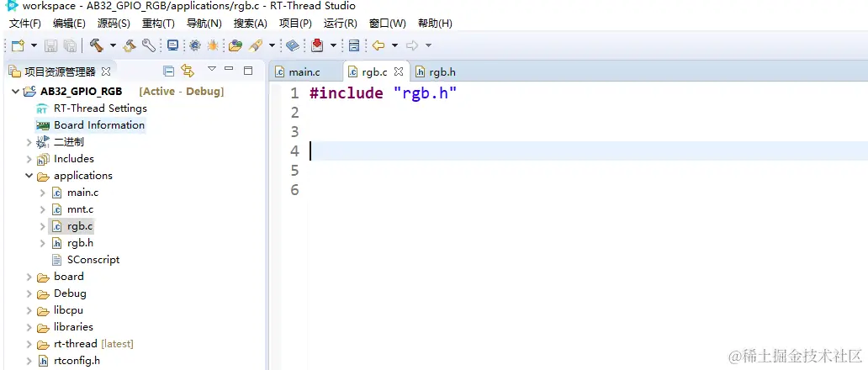Image resolution: width=868 pixels, height=370 pixels.
Task: Click the Rebuild hammer icon
Action: [130, 45]
